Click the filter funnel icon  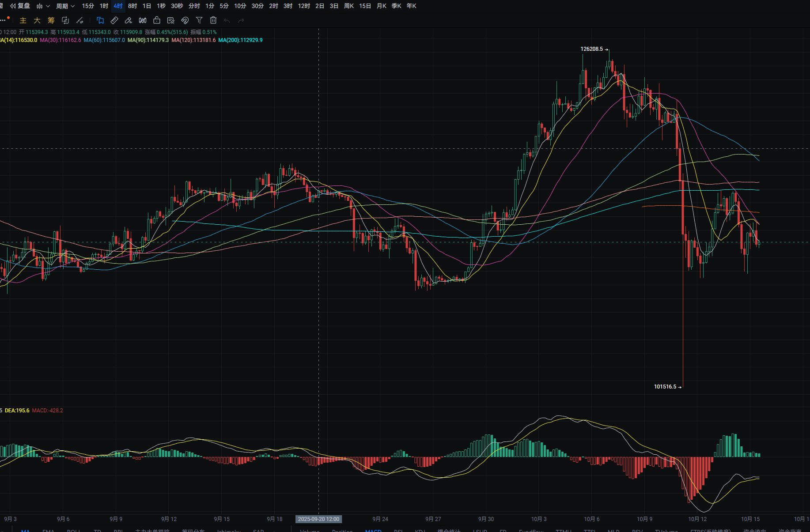(199, 20)
